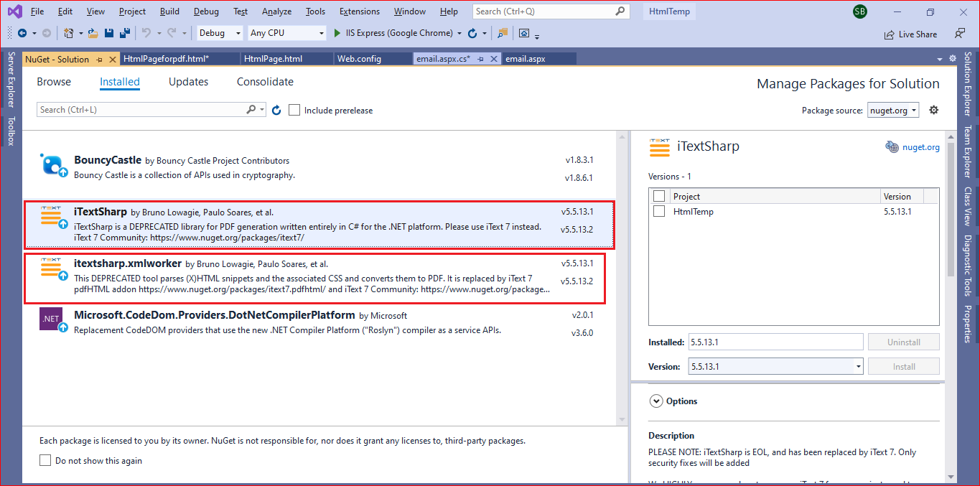Click the Uninstall button
The image size is (980, 486).
903,342
